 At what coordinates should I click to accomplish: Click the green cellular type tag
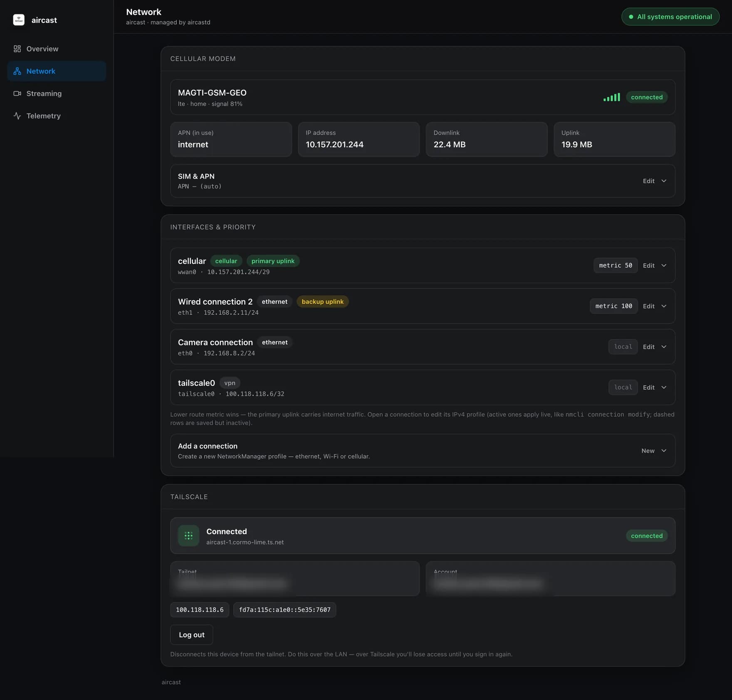click(x=226, y=261)
